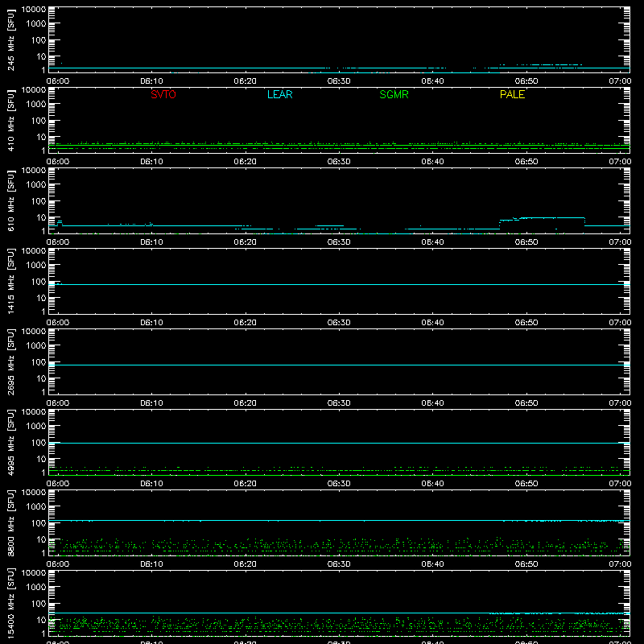Select the '1415 MHz [SFU]' axis title
Image resolution: width=644 pixels, height=644 pixels.
11,281
